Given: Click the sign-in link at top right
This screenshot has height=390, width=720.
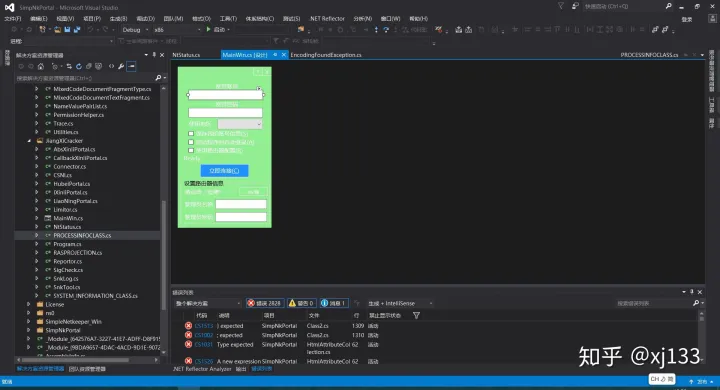Looking at the screenshot, I should point(687,19).
